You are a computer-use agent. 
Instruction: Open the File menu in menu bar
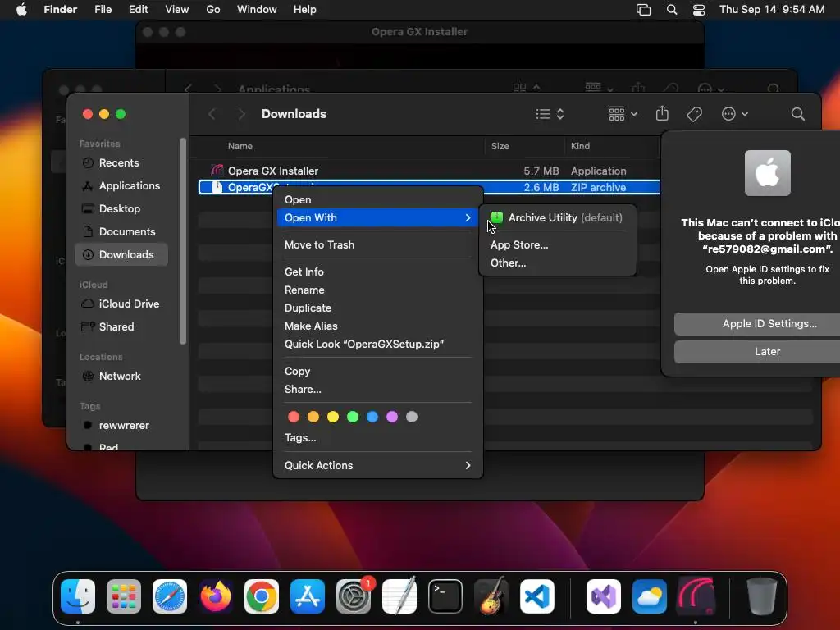(103, 10)
